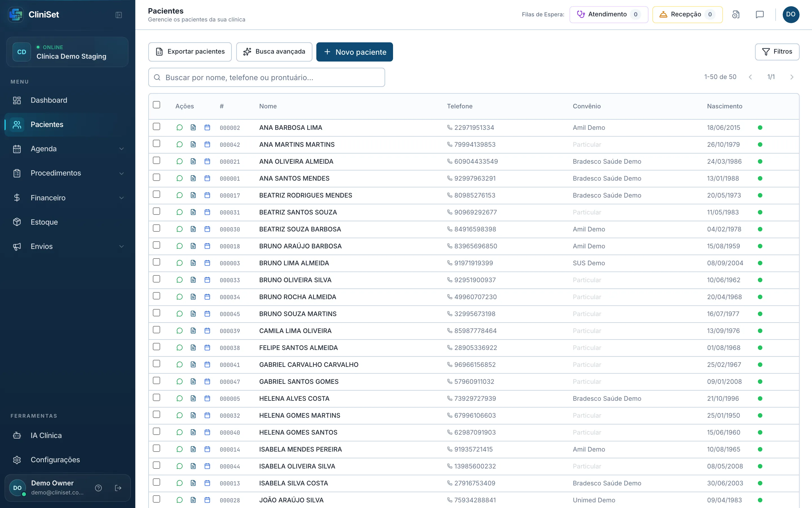Image resolution: width=812 pixels, height=508 pixels.
Task: Open document icon for JOÃO ARAÚJO SILVA
Action: click(193, 500)
